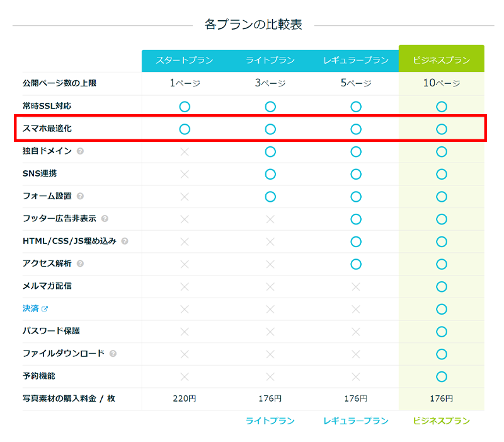
Task: Click 独自ドメイン cross in スタートプラン column
Action: point(184,152)
